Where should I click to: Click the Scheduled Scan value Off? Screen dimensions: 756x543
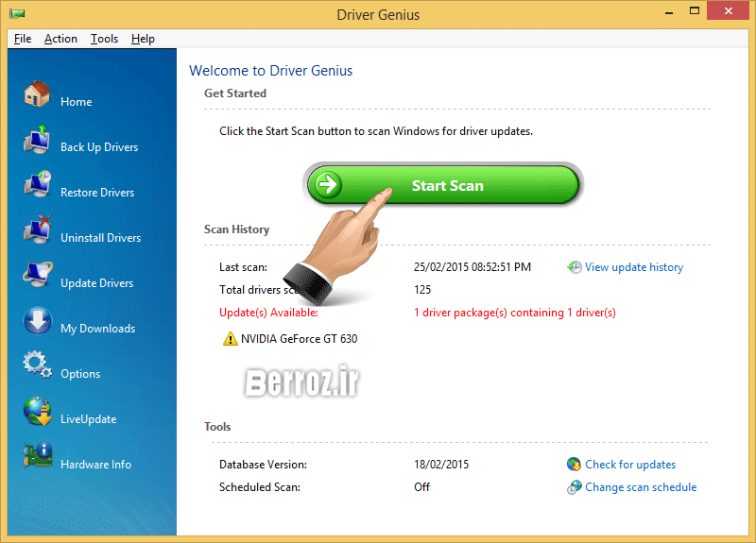421,487
